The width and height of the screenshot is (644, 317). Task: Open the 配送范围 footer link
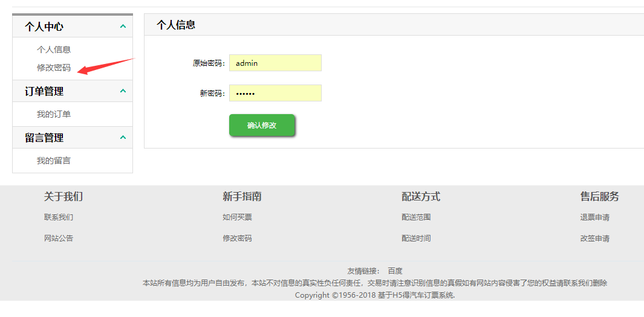tap(416, 217)
